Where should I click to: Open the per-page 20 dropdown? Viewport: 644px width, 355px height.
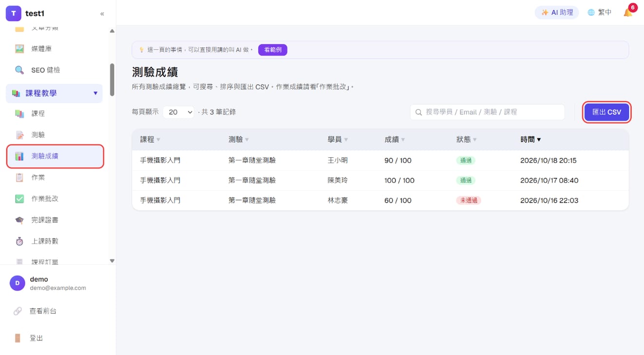click(x=178, y=112)
